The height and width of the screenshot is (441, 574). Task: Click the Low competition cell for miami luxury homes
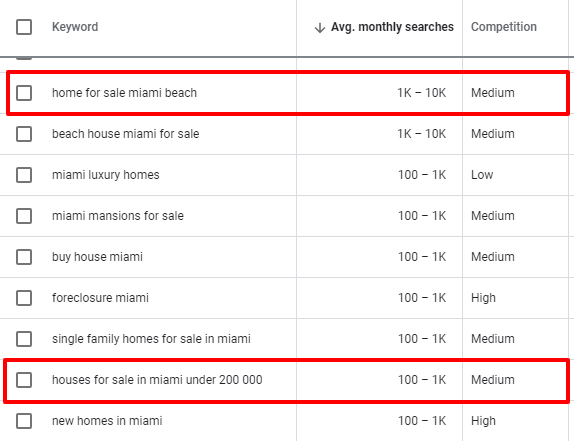coord(482,175)
